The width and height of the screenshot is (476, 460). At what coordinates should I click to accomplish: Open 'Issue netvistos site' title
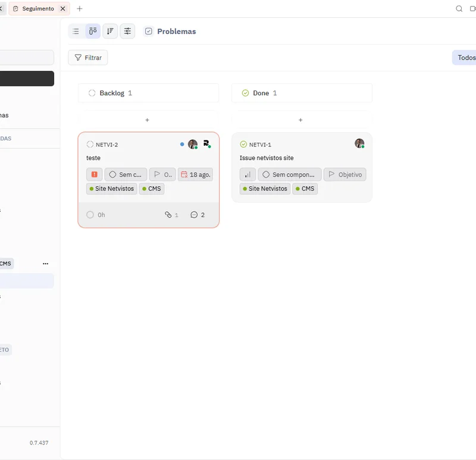point(267,158)
